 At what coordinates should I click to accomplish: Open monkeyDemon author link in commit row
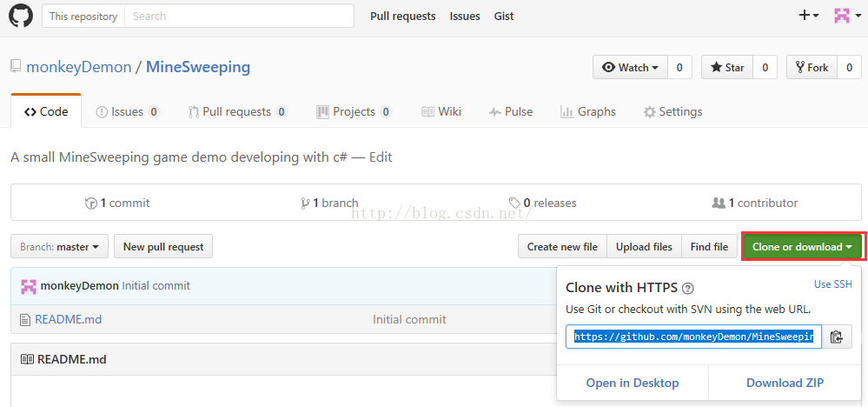[x=80, y=286]
